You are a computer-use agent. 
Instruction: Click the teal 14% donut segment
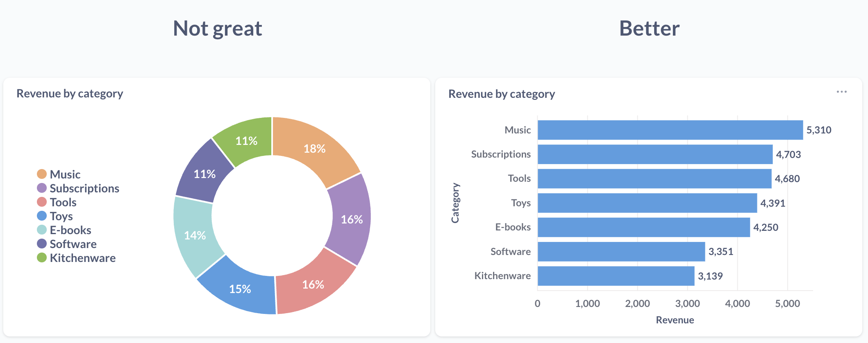pos(195,235)
